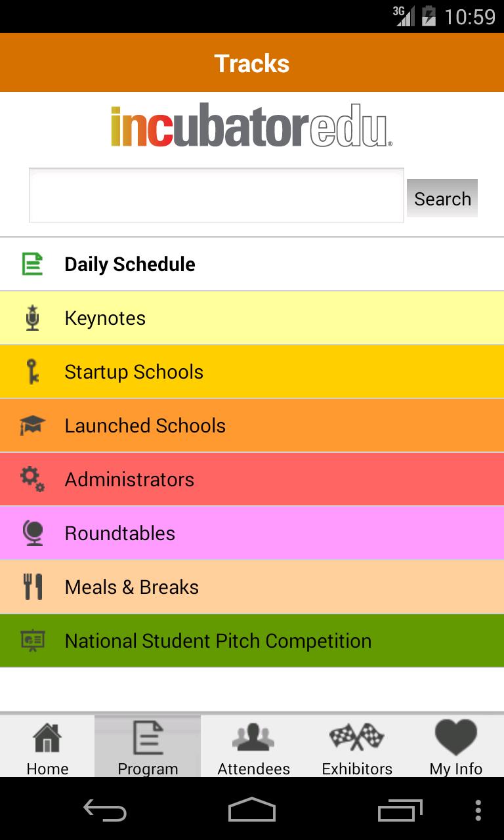Image resolution: width=504 pixels, height=840 pixels.
Task: Focus the search text field
Action: tap(217, 196)
